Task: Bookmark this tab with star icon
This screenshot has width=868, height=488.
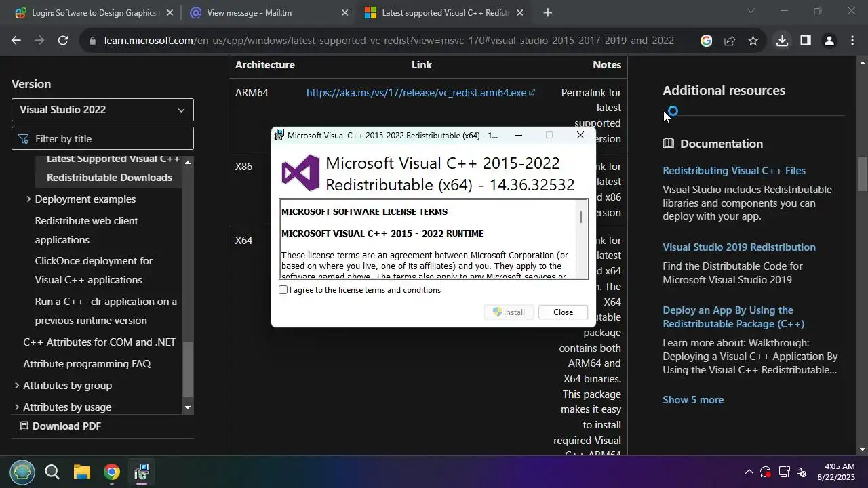Action: (x=753, y=41)
